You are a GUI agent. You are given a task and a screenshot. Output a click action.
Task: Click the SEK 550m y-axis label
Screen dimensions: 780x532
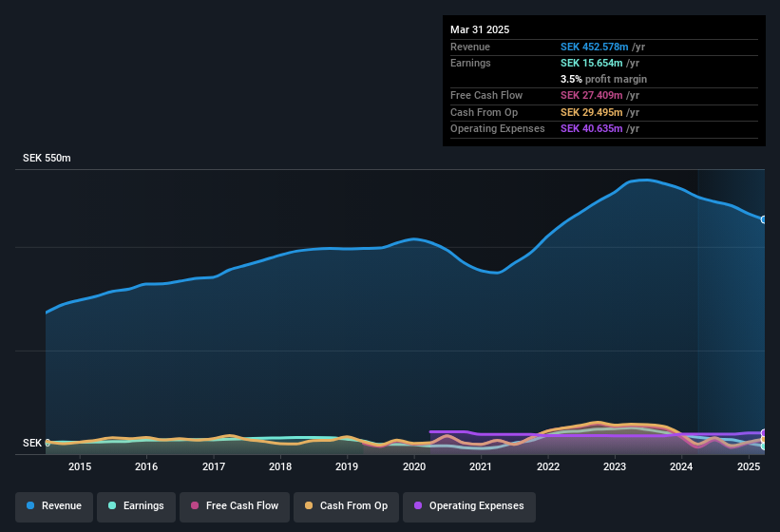47,158
